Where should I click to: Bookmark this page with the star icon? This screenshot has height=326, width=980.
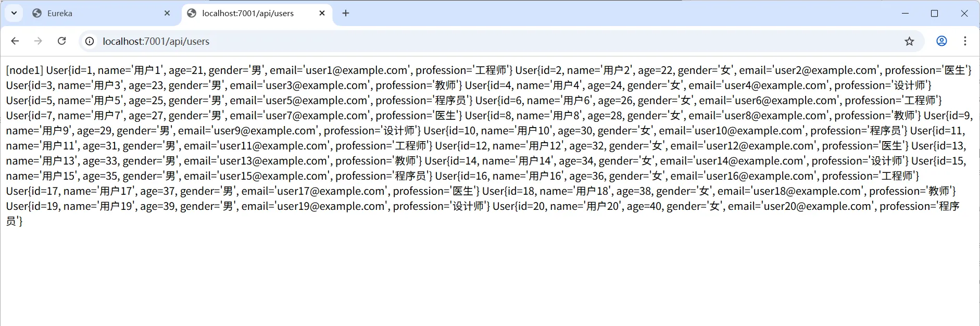pos(909,41)
